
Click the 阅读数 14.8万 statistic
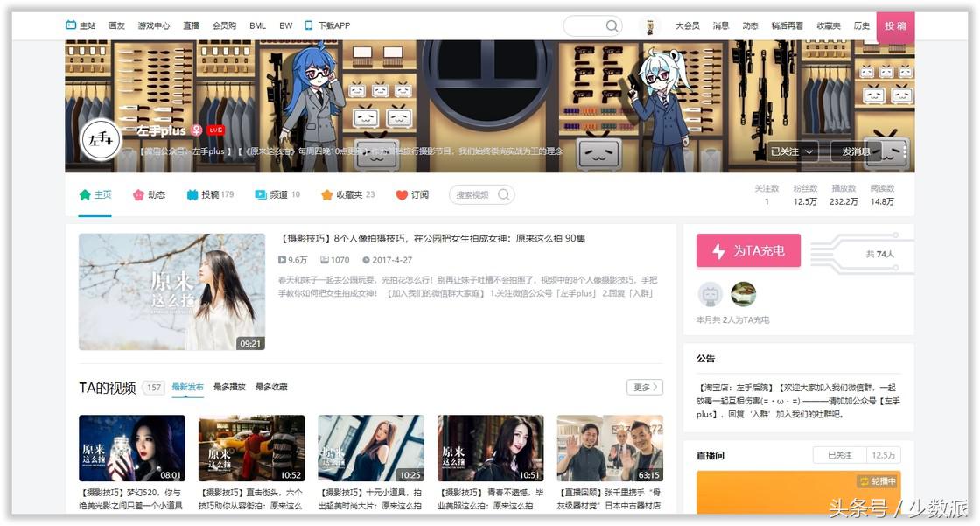[882, 195]
